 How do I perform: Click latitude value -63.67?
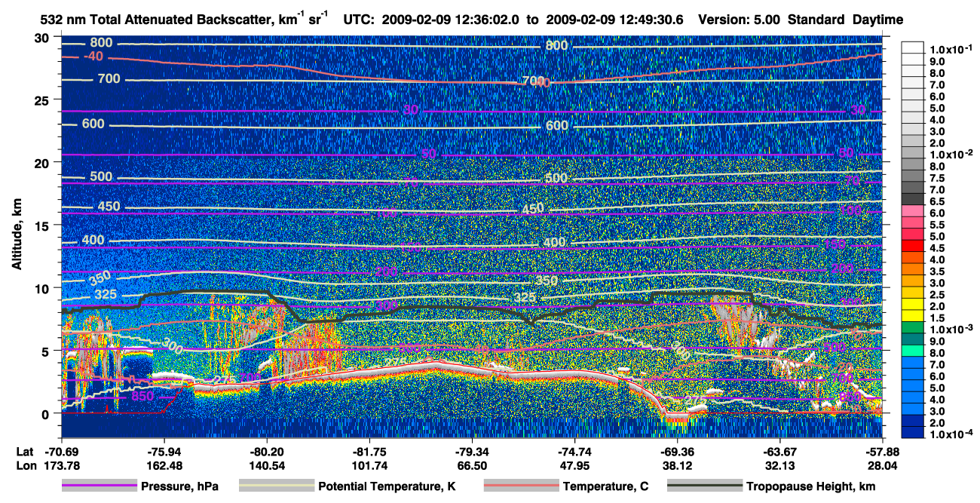779,453
